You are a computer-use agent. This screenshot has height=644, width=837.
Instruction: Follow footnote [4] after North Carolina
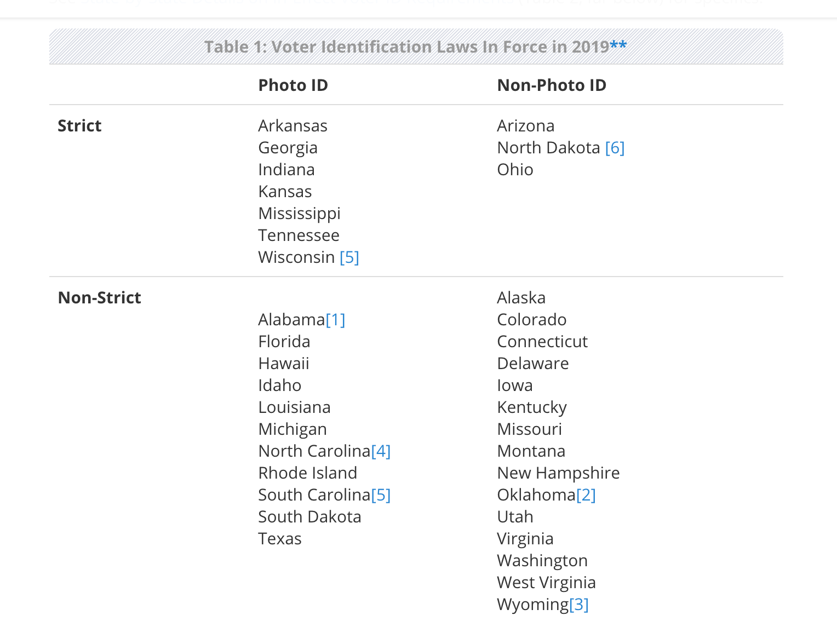[381, 451]
